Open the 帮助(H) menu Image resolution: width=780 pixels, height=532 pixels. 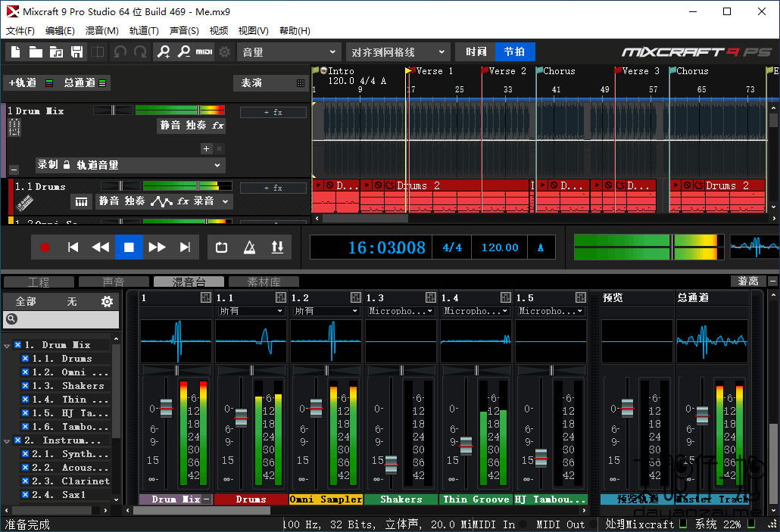pos(295,31)
